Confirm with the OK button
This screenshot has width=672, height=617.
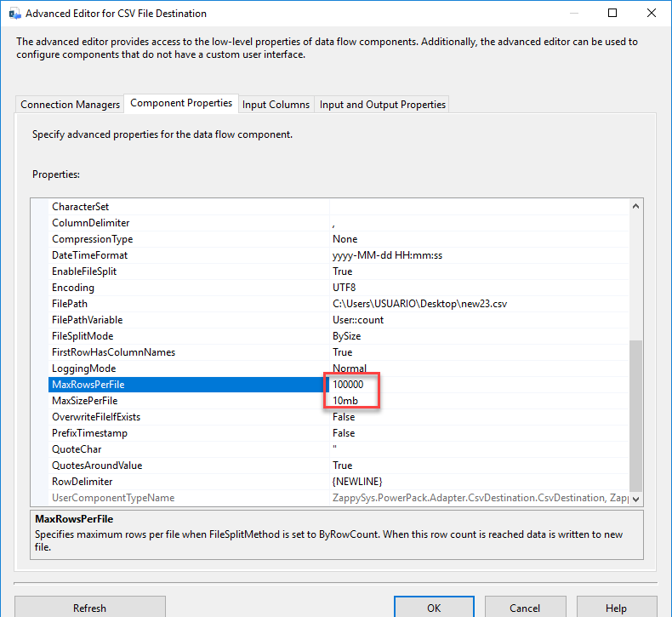coord(434,608)
